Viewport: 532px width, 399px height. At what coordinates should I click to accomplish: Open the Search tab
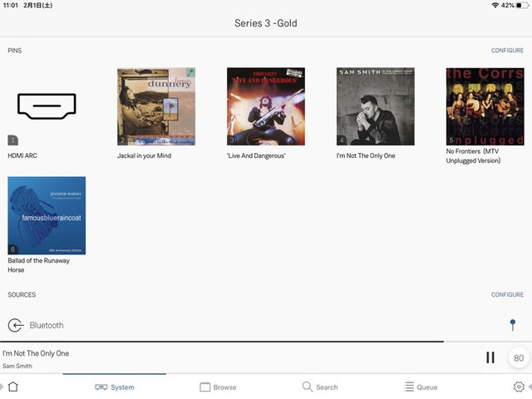click(x=320, y=387)
